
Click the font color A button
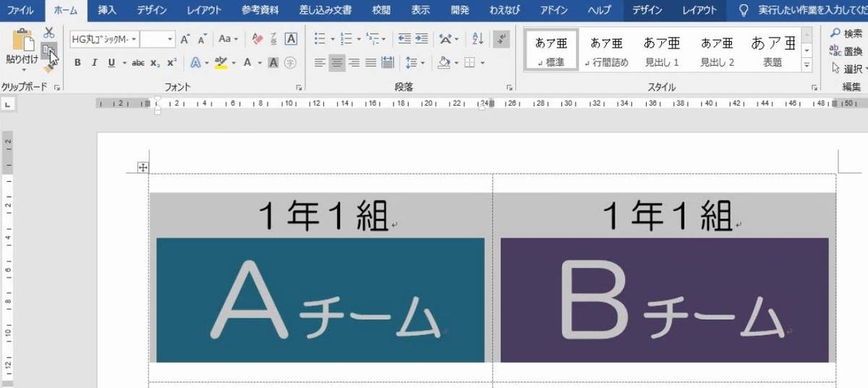click(x=247, y=63)
